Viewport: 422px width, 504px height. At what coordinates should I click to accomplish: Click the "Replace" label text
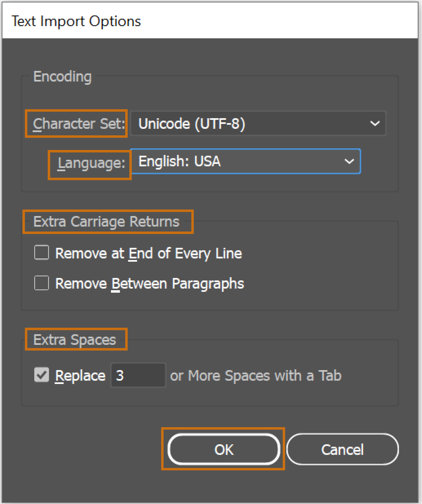pos(80,376)
